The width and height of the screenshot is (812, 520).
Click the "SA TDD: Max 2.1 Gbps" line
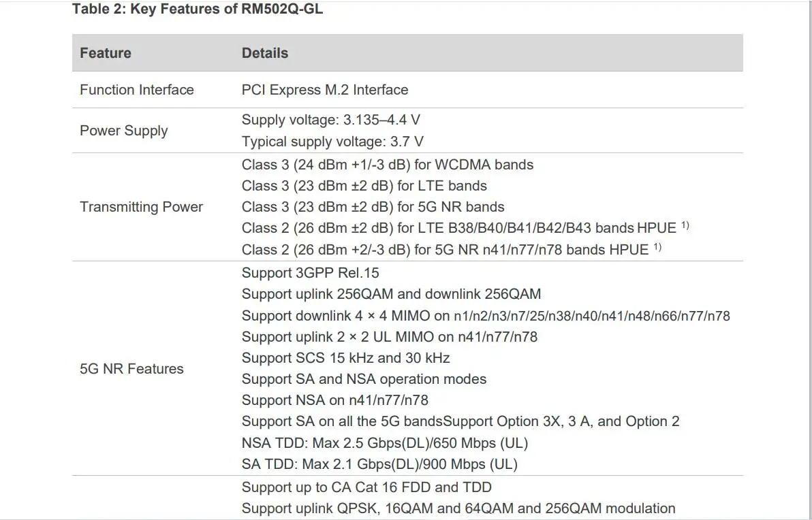pos(379,465)
